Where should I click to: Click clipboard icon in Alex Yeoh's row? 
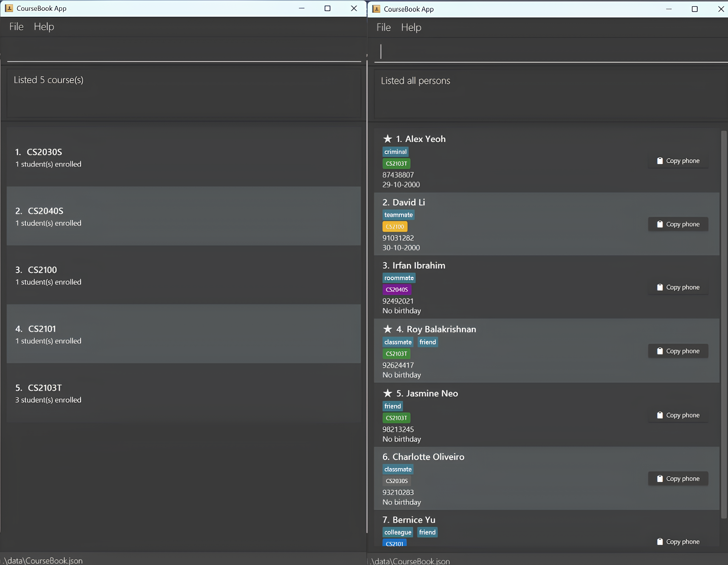[660, 161]
